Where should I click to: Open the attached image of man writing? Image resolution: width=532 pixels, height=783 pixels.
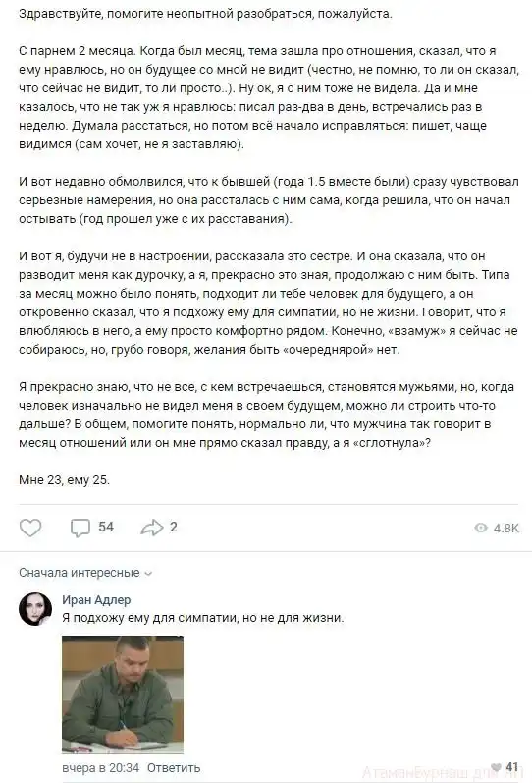pos(123,695)
